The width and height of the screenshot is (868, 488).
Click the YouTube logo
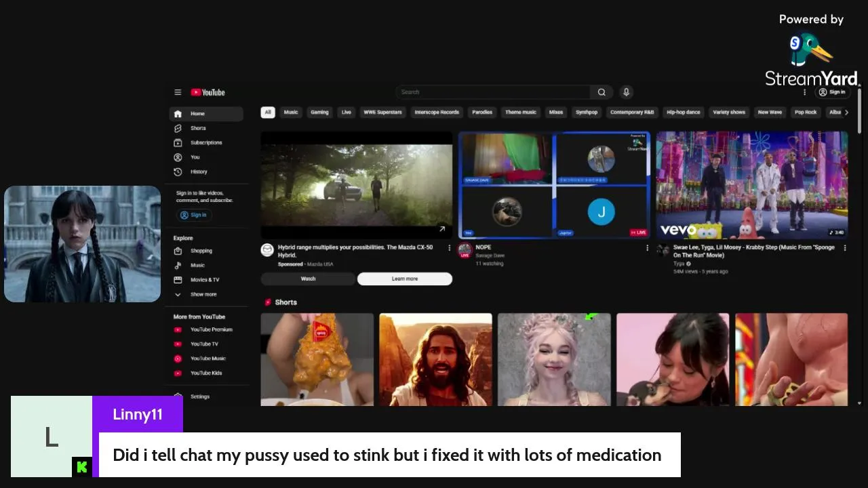(x=208, y=92)
